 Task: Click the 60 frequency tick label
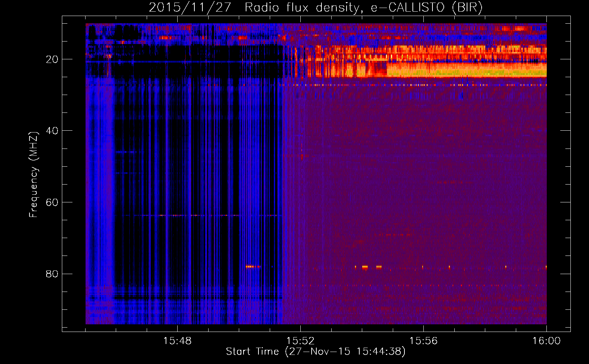[52, 202]
